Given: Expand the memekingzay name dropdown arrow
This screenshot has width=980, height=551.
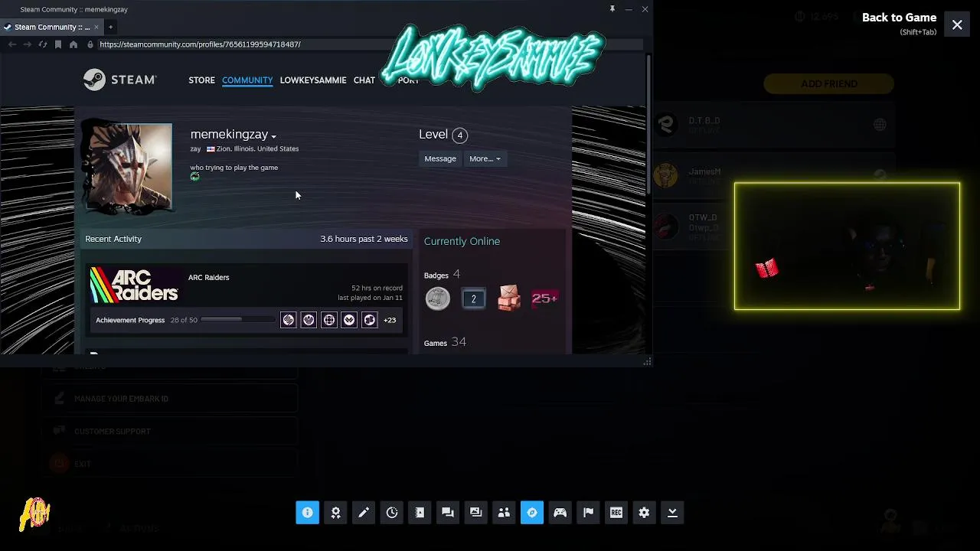Looking at the screenshot, I should click(273, 137).
